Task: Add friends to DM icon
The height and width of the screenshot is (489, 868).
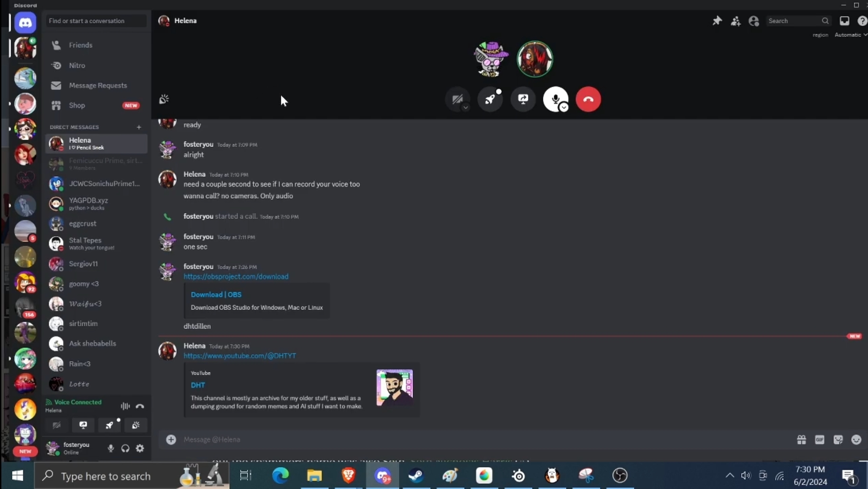Action: [735, 21]
